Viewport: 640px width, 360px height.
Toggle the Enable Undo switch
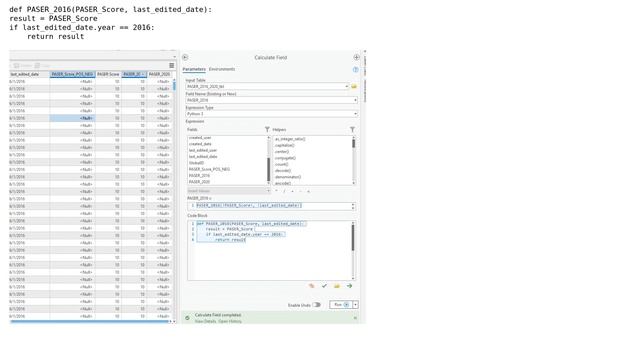[316, 305]
